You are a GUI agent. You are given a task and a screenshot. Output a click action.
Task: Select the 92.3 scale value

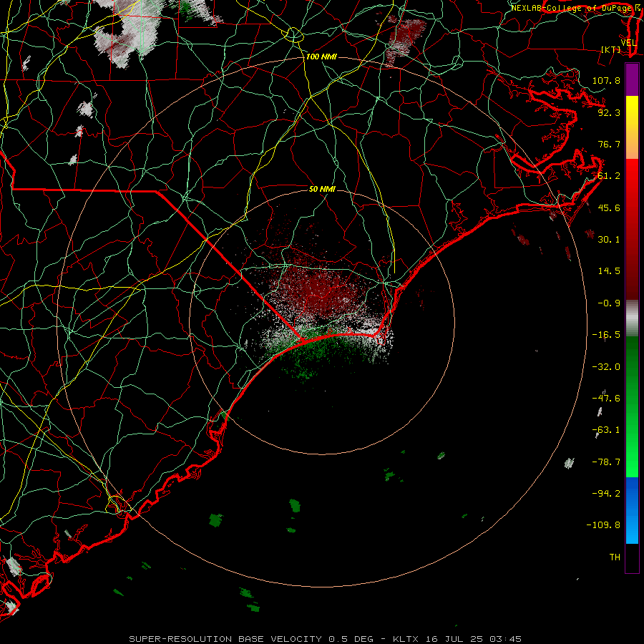point(609,112)
